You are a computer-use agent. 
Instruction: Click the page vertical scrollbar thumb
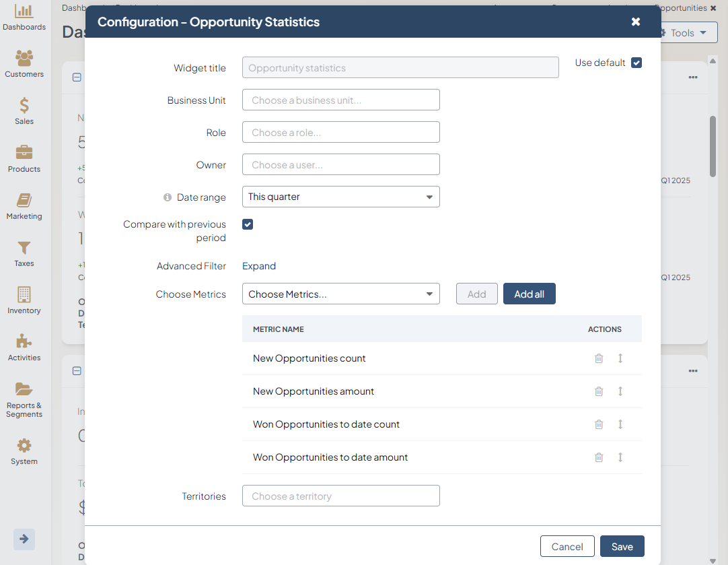coord(713,145)
